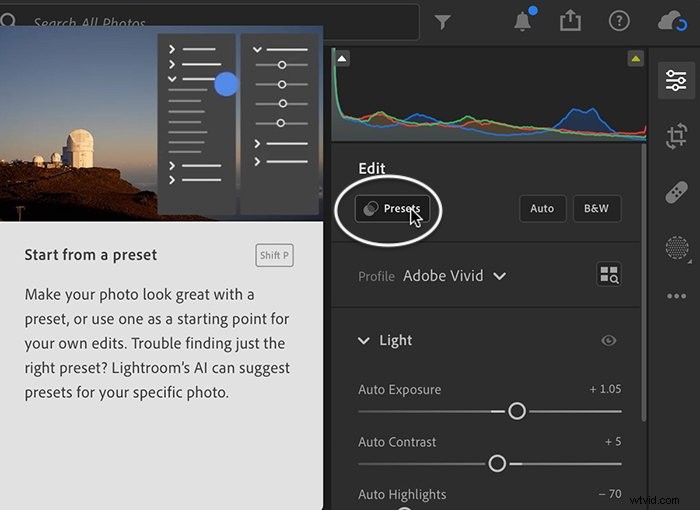Click the 'Start from a preset' heading

click(91, 255)
